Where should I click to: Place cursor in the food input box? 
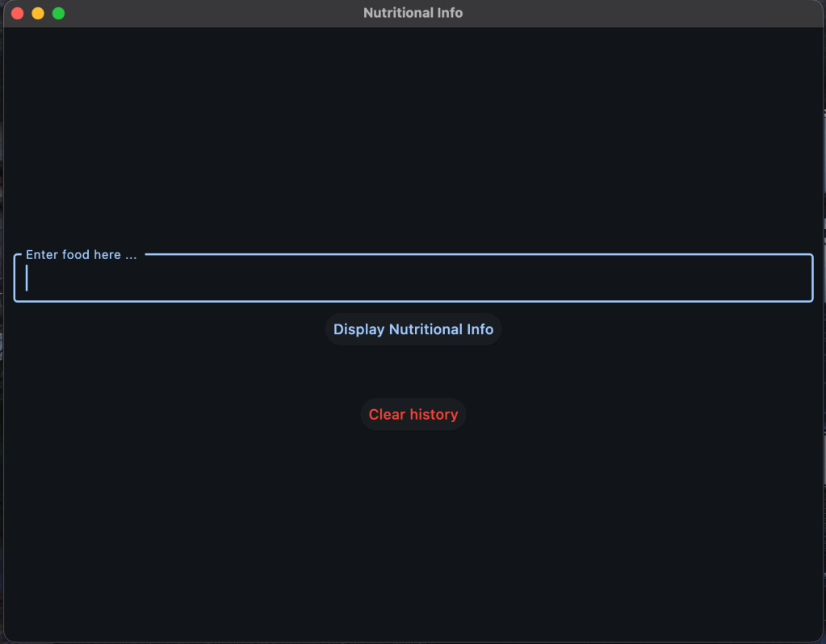(323, 279)
